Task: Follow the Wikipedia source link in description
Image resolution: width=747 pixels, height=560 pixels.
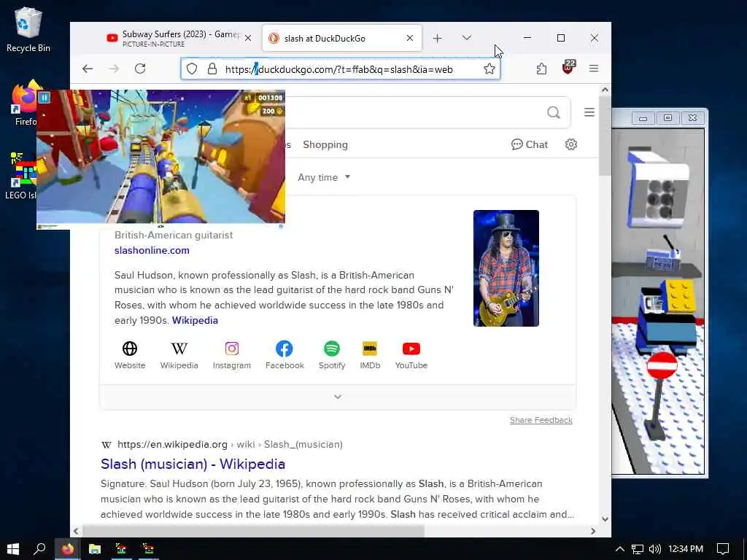Action: point(195,321)
